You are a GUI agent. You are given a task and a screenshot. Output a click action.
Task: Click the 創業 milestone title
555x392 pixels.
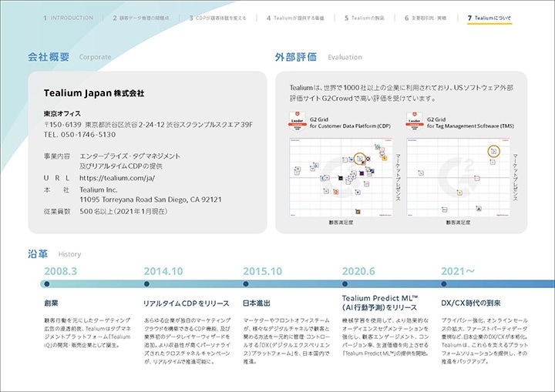pyautogui.click(x=51, y=303)
